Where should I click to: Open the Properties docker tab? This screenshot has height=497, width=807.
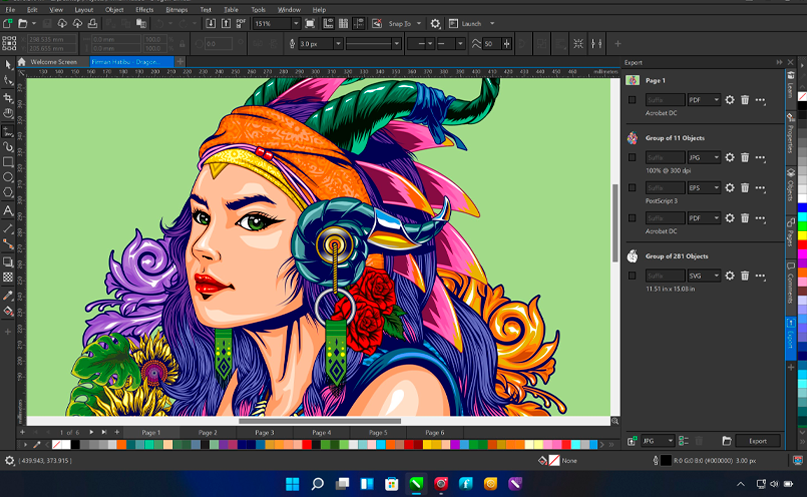(791, 135)
